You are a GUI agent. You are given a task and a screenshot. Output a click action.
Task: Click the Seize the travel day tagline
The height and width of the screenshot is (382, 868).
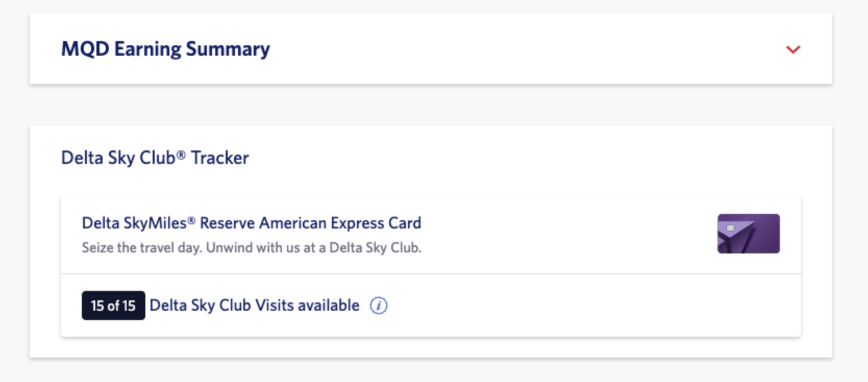coord(252,248)
